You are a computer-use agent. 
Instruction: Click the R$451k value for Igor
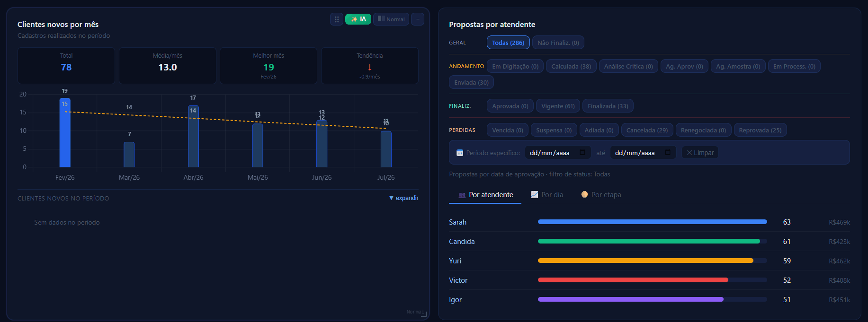click(839, 300)
